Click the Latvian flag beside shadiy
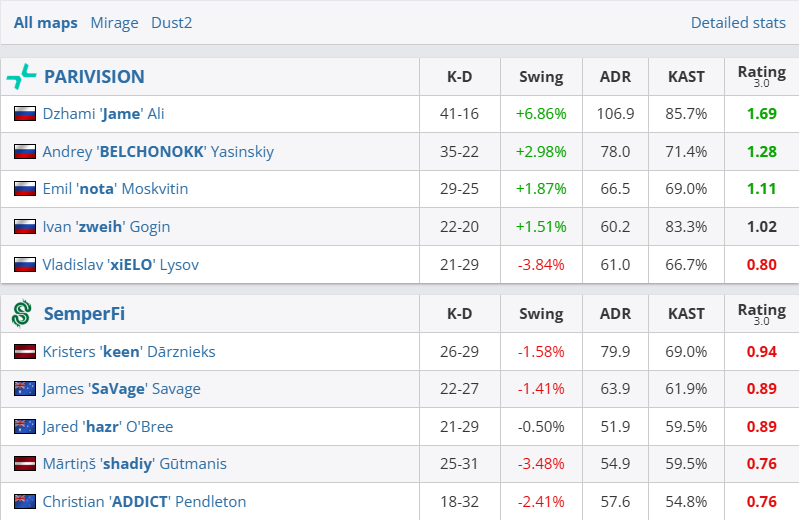This screenshot has height=520, width=799. click(25, 464)
